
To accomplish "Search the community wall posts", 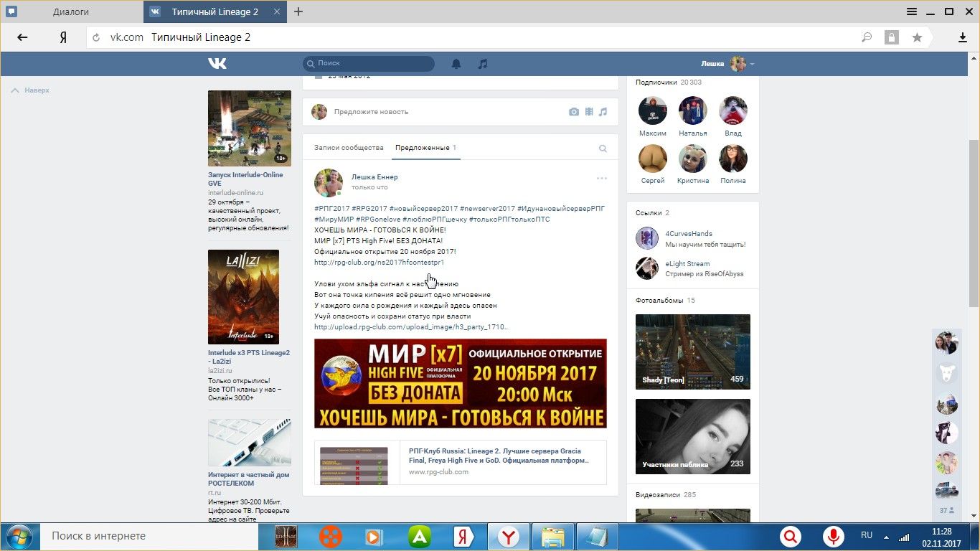I will (x=603, y=149).
